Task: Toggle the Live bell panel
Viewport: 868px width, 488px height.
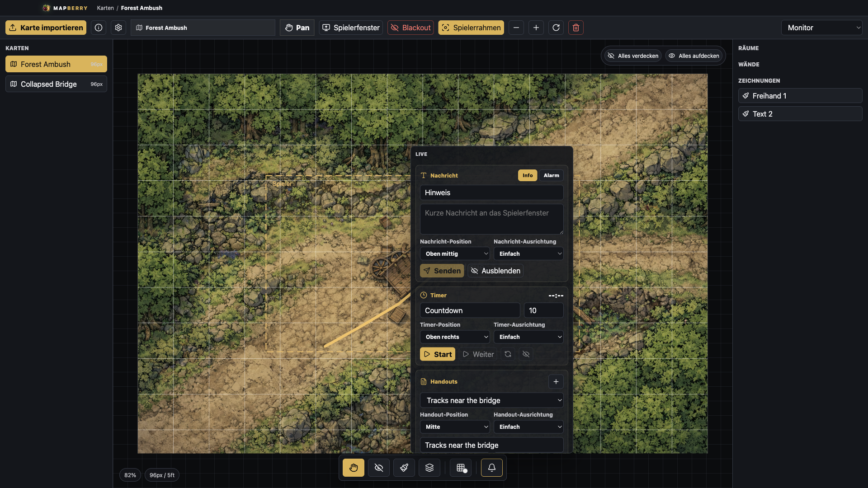Action: [492, 468]
